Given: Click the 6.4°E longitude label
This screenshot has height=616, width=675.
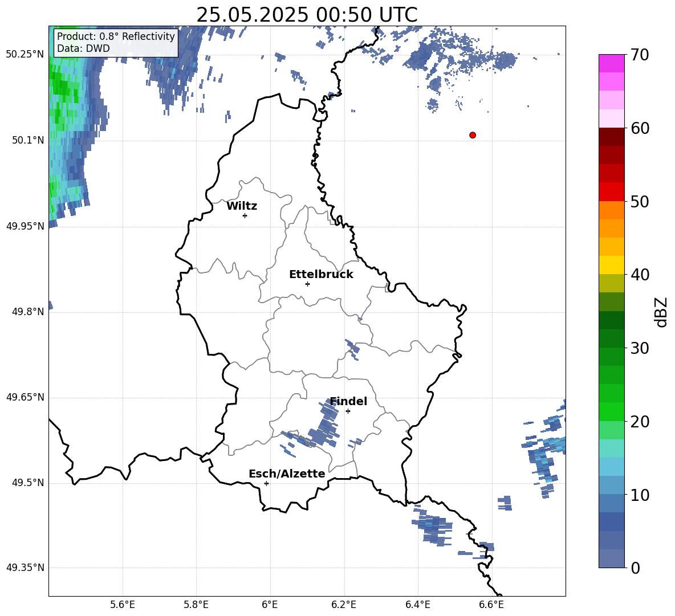Looking at the screenshot, I should point(417,605).
